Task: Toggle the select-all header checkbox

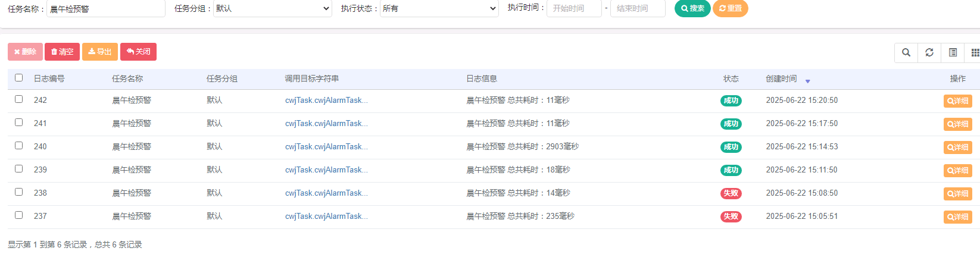Action: tap(19, 78)
